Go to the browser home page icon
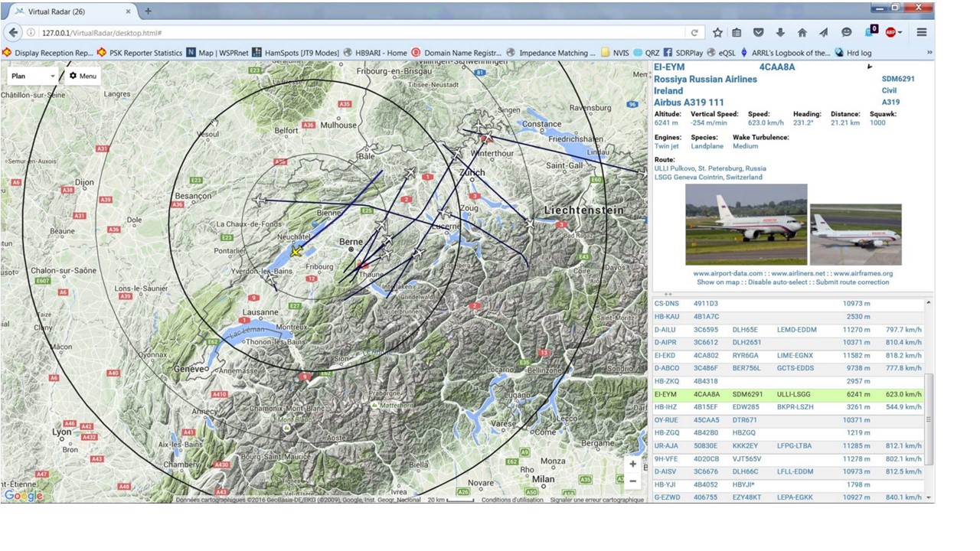Image resolution: width=980 pixels, height=551 pixels. (802, 33)
